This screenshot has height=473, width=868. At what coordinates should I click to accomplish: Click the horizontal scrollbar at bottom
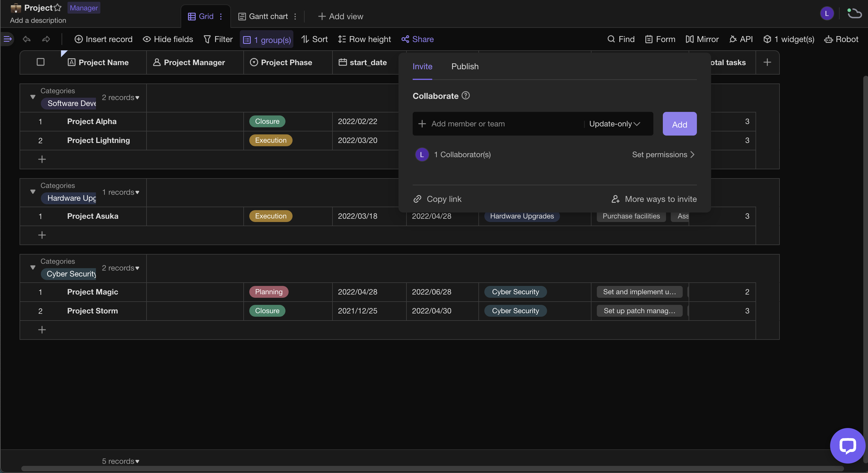432,469
